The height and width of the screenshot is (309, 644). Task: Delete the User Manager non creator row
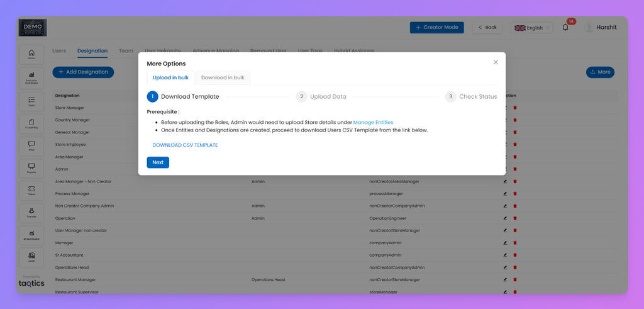515,230
